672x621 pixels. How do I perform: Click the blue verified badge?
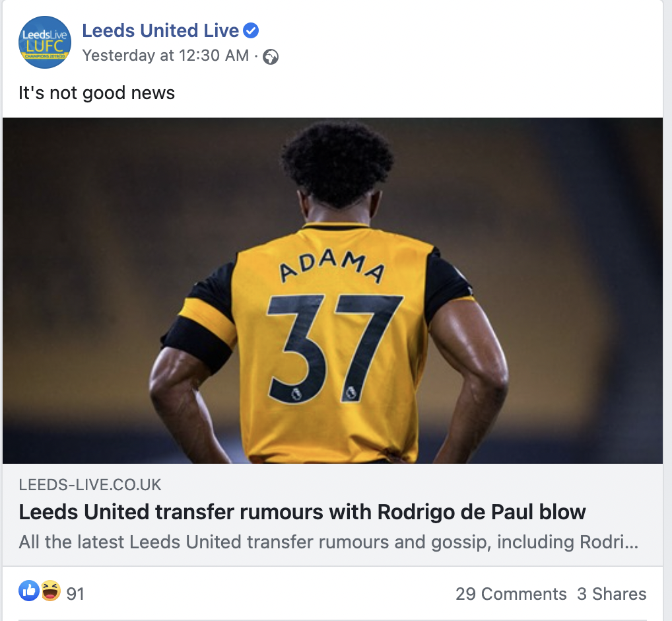pyautogui.click(x=251, y=30)
